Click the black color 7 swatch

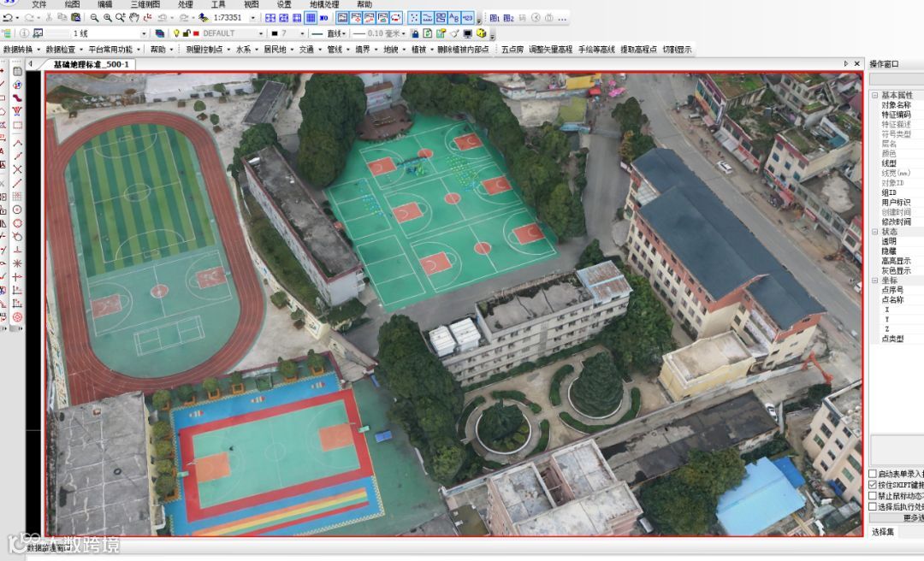pyautogui.click(x=275, y=33)
